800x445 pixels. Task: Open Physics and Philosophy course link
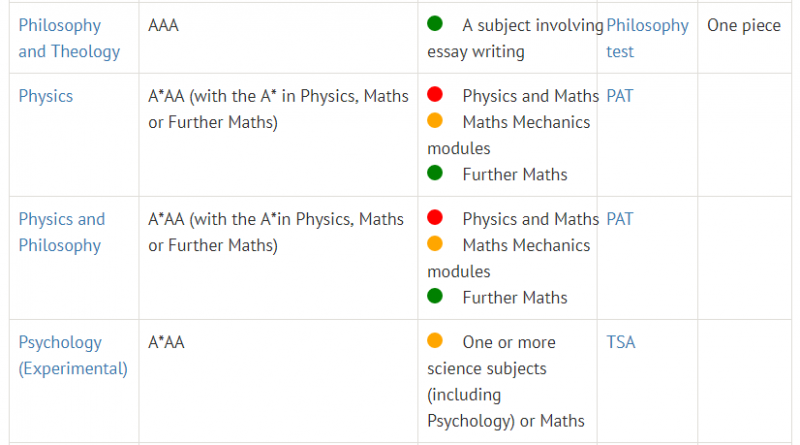pos(62,232)
